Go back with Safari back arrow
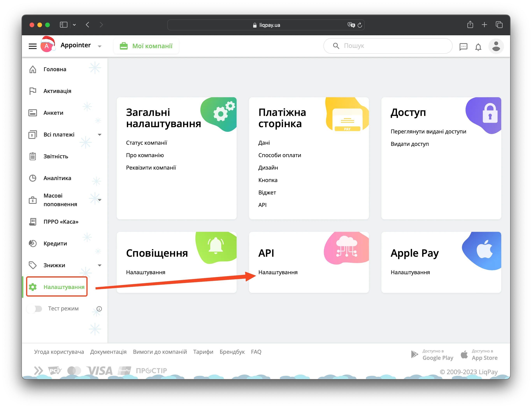 88,25
